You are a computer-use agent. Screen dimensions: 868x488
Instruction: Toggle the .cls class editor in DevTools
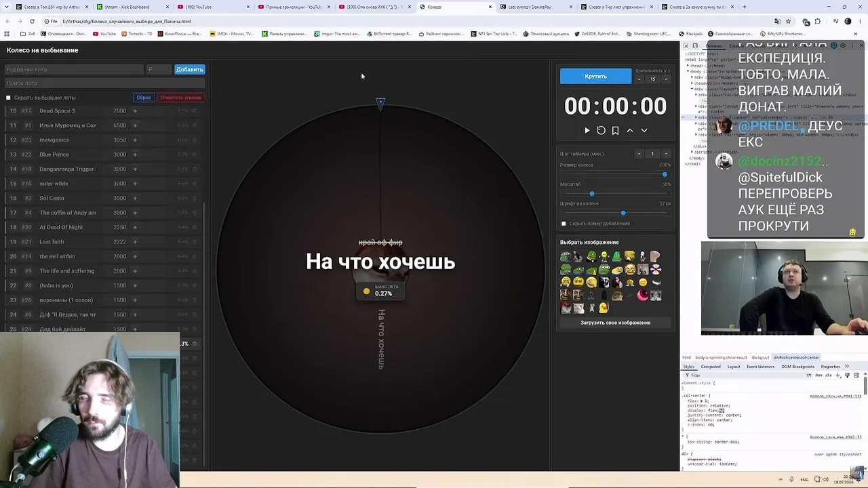828,375
